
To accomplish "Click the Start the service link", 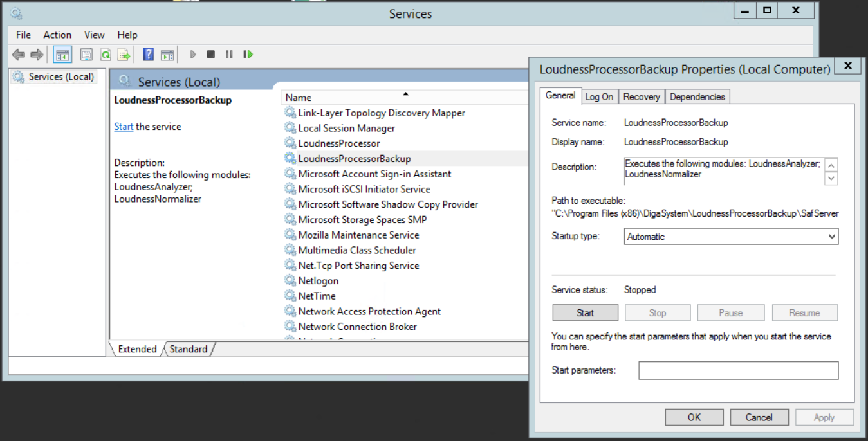I will click(124, 127).
